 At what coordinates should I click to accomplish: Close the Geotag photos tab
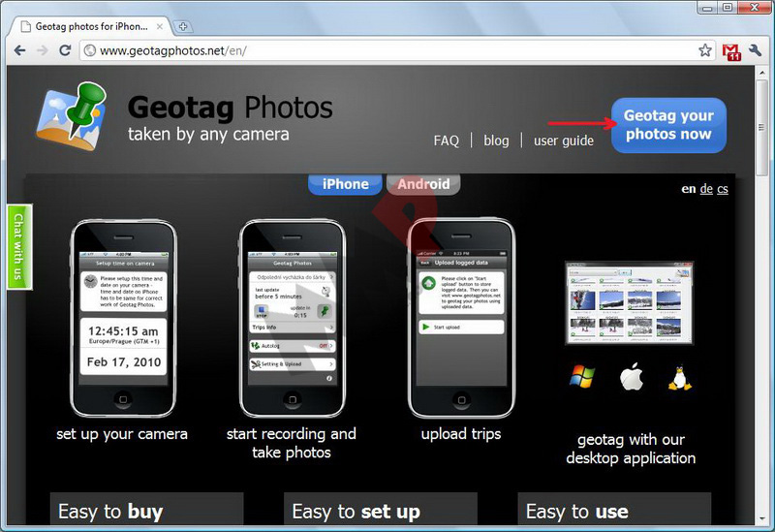click(160, 27)
